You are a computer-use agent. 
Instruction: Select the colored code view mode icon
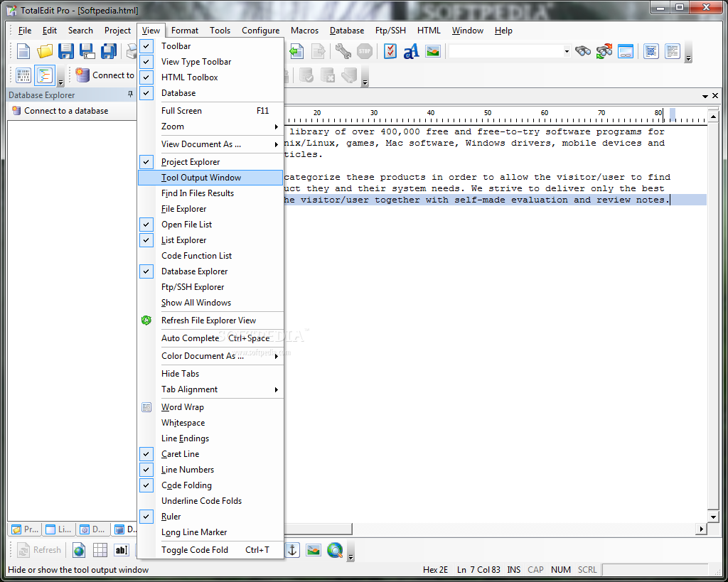click(45, 75)
